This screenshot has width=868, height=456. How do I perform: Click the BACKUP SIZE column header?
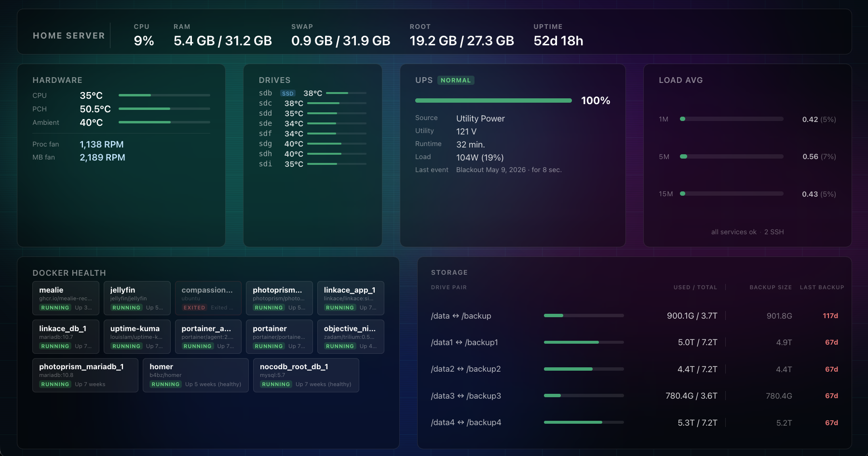coord(771,287)
